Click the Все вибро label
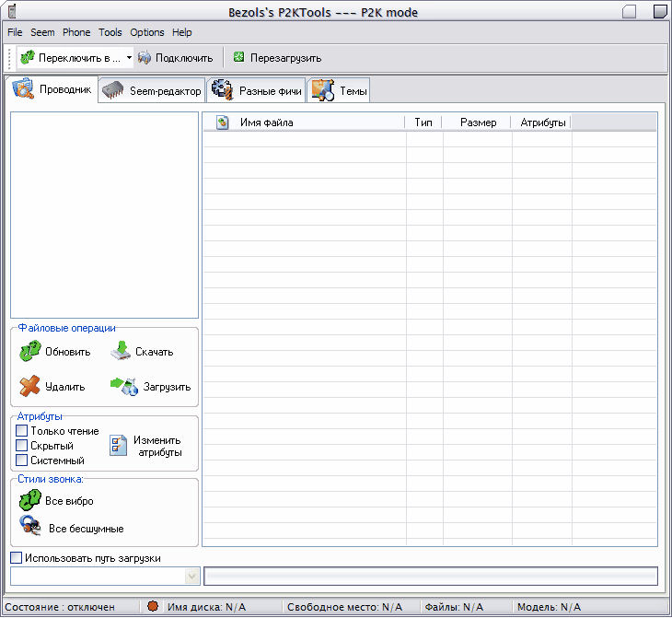This screenshot has height=618, width=672. (69, 501)
